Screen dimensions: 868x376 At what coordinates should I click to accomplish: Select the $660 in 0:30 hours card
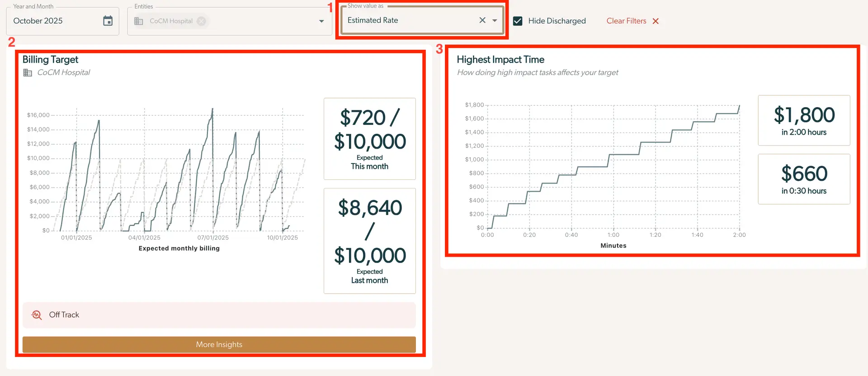804,179
